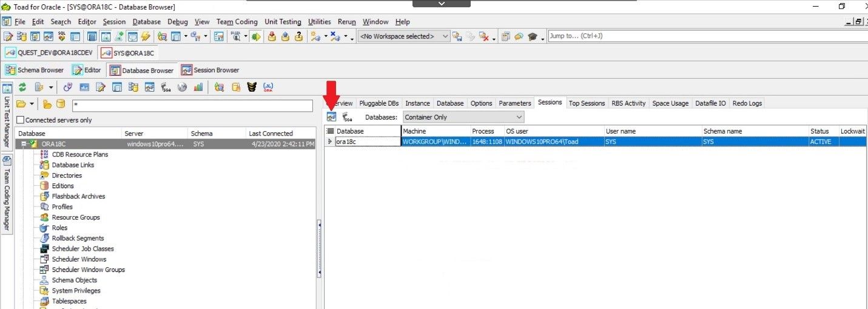Click the database filter input with asterisk
Viewport: 868px width, 309px height.
click(x=192, y=104)
